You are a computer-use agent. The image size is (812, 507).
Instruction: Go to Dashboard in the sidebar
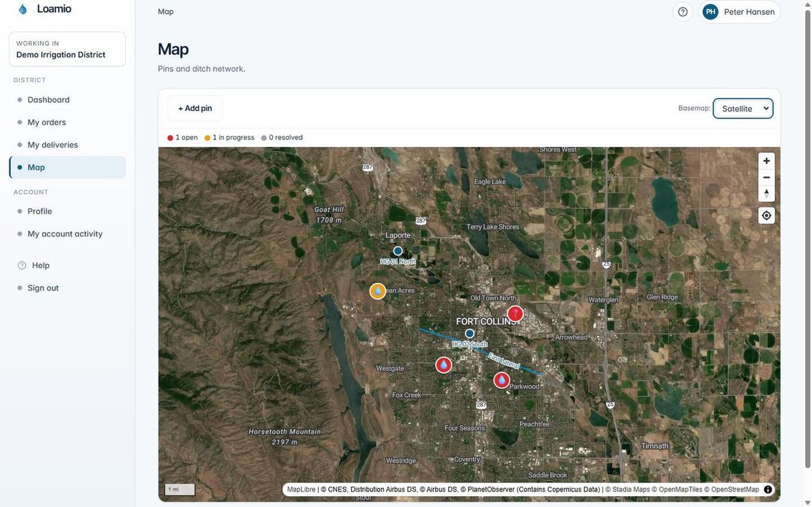tap(67, 100)
